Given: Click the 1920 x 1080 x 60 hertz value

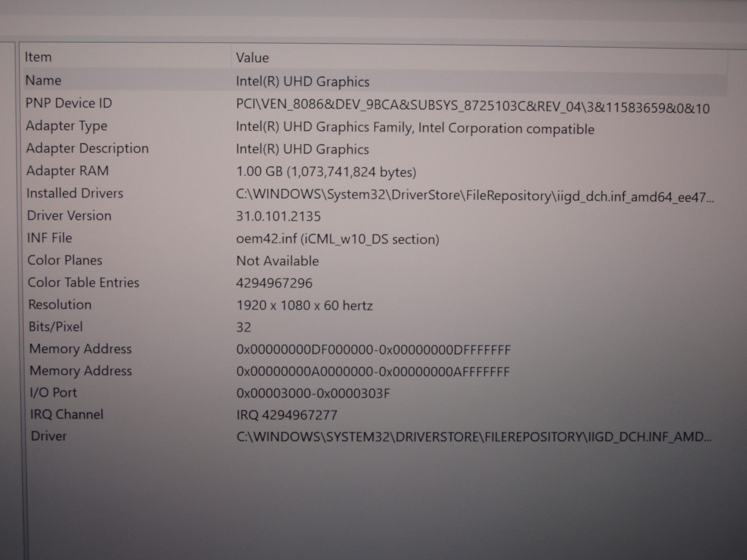Looking at the screenshot, I should tap(304, 306).
